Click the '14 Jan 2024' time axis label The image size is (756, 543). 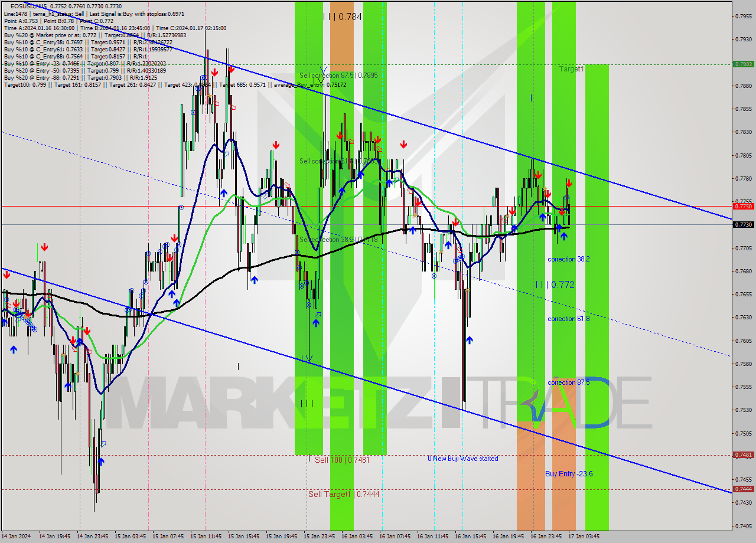pos(15,537)
